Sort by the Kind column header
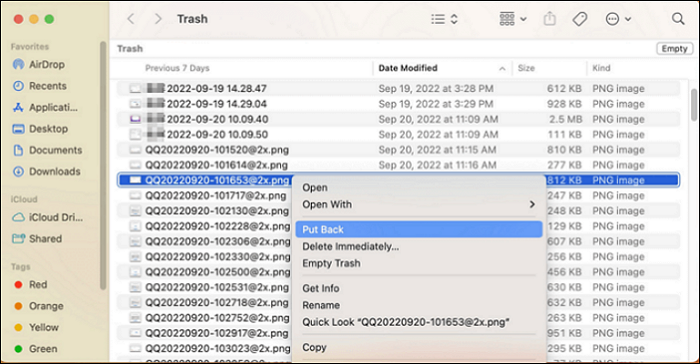 [601, 68]
